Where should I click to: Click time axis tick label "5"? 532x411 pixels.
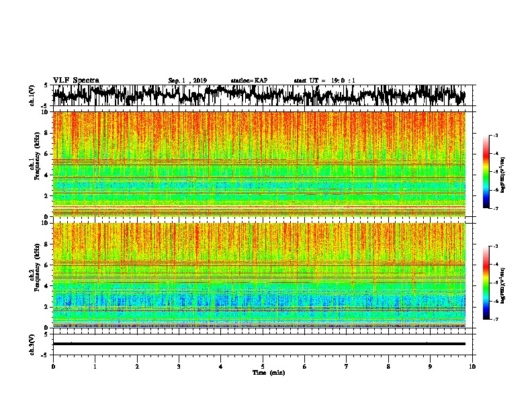[x=263, y=367]
